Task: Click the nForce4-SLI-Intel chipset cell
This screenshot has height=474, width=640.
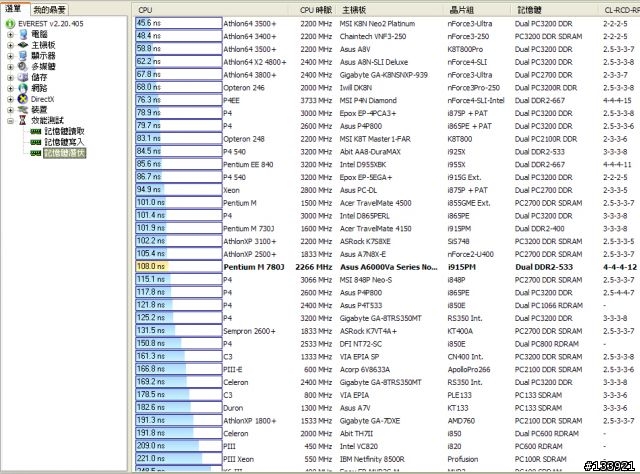Action: point(476,100)
